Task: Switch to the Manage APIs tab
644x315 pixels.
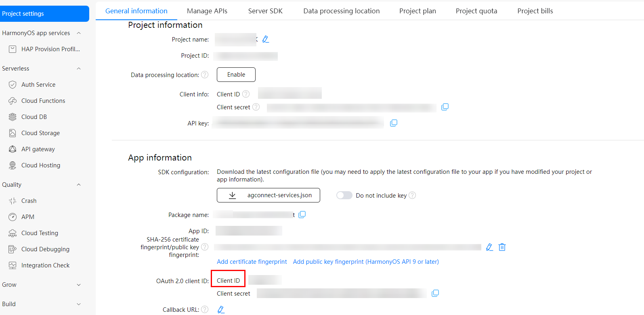Action: [x=207, y=11]
